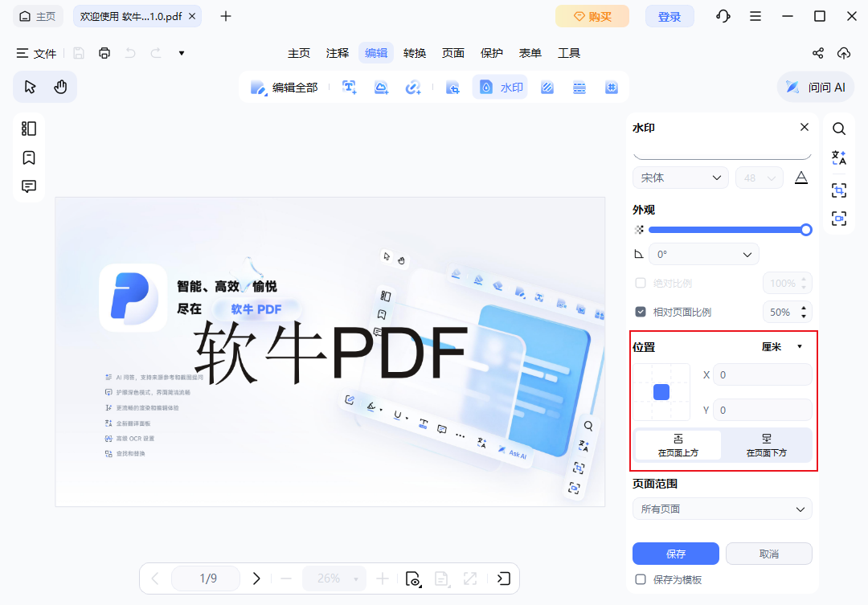
Task: Click the background tool icon
Action: point(547,88)
